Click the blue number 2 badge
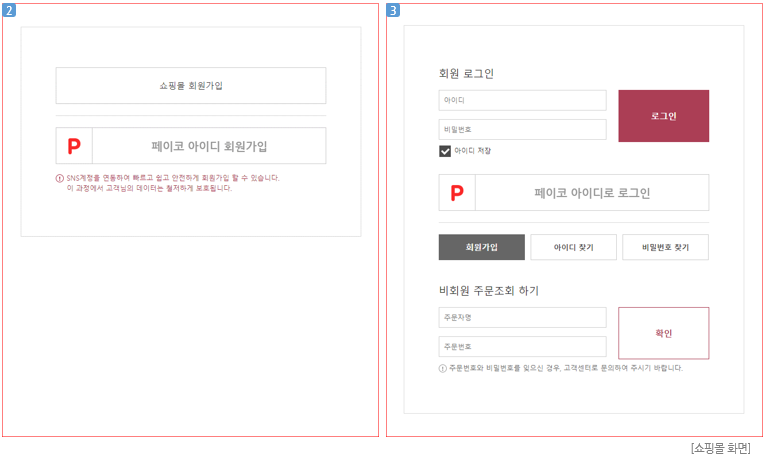Screen dimensions: 766x460 point(9,10)
